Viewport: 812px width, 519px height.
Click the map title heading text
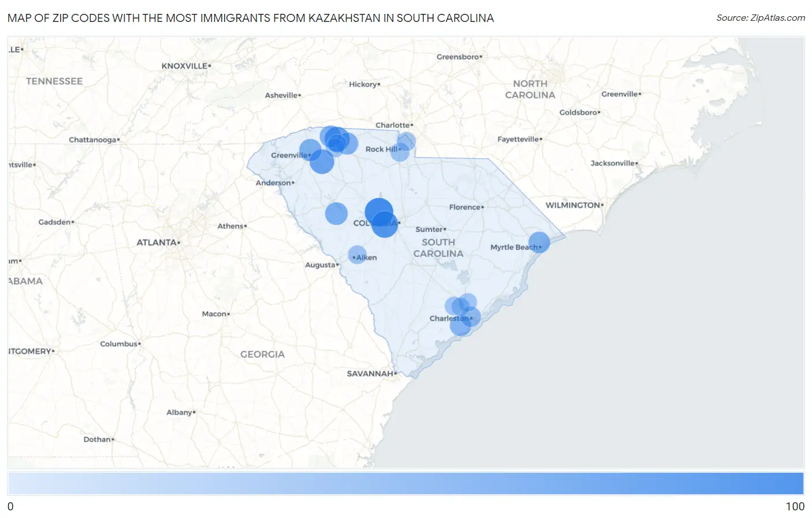(251, 18)
